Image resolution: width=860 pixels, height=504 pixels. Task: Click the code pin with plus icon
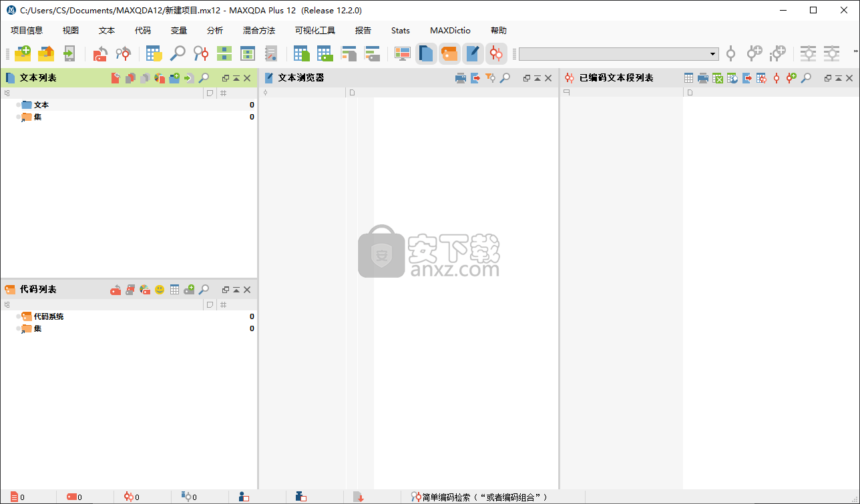(755, 53)
